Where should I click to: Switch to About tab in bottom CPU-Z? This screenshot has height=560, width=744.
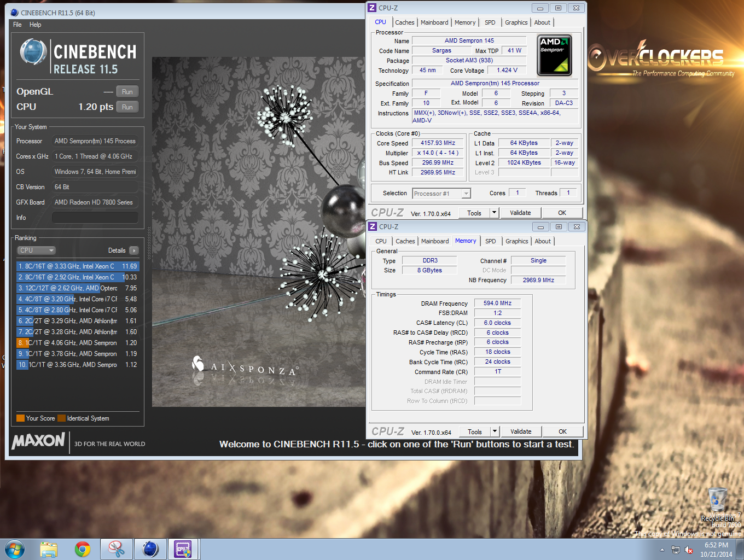click(x=543, y=241)
